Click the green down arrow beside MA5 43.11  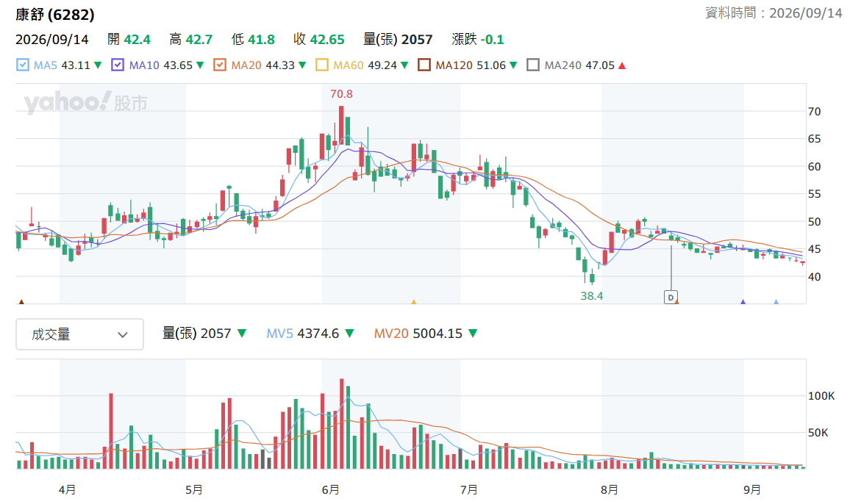[98, 65]
